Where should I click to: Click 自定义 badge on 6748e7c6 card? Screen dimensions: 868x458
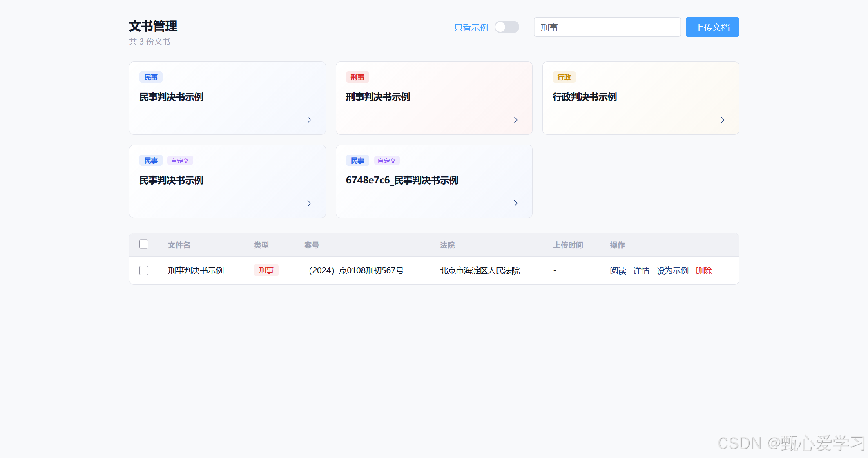click(386, 161)
